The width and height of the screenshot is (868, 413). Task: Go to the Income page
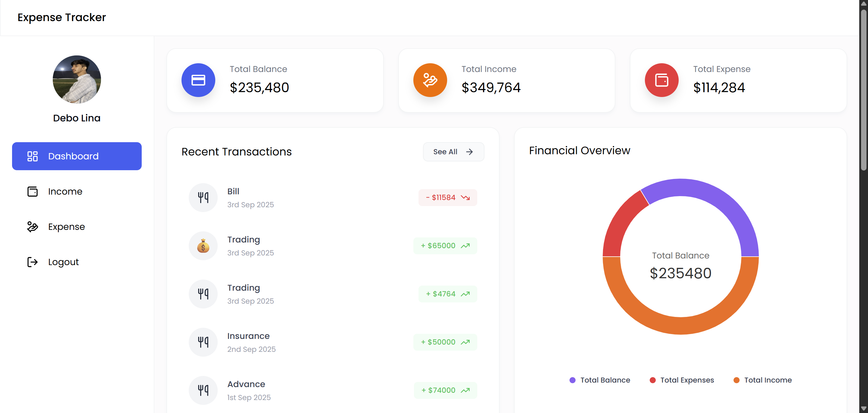[x=77, y=192]
